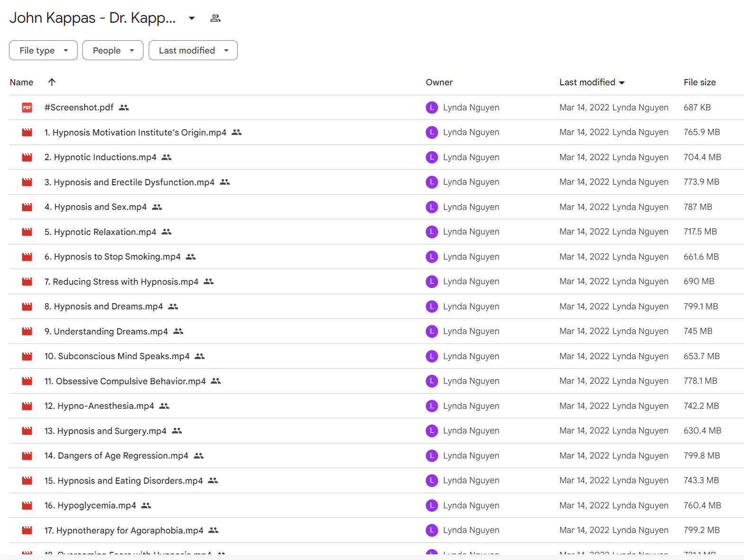The height and width of the screenshot is (560, 744).
Task: Click the shared people icon beside folder title
Action: pos(215,18)
